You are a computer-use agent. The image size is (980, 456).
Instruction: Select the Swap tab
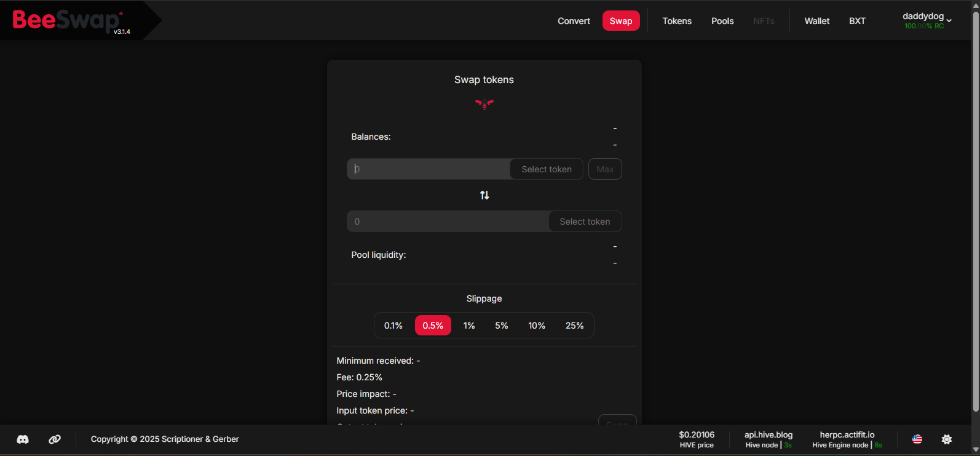[621, 21]
